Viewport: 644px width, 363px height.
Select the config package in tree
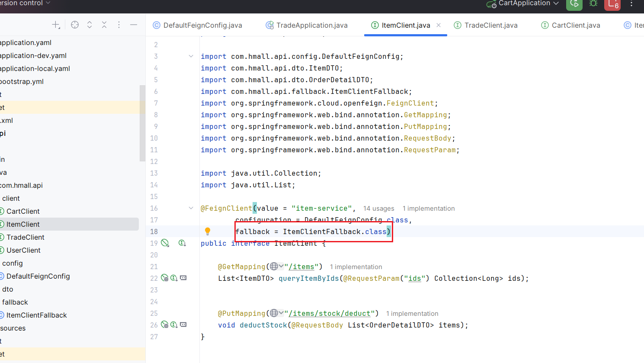click(x=13, y=263)
